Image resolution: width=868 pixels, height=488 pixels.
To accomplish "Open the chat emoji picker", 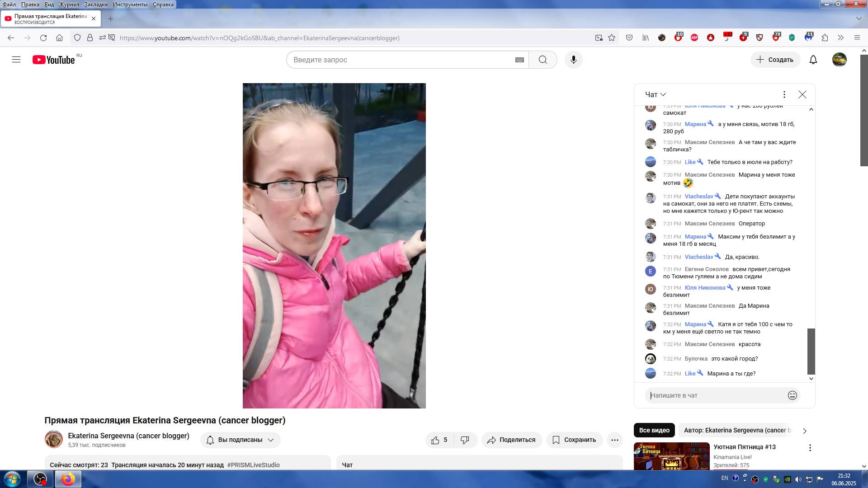I will [792, 395].
